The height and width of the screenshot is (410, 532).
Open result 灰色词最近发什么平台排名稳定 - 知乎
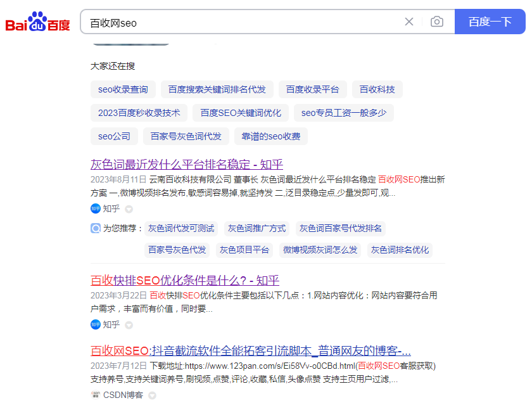point(187,165)
